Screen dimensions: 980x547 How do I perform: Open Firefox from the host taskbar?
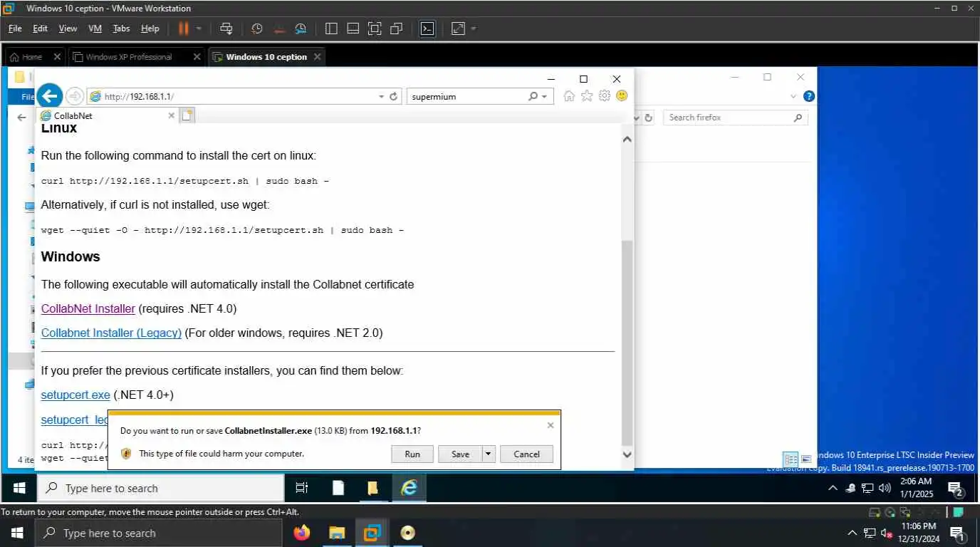tap(302, 533)
